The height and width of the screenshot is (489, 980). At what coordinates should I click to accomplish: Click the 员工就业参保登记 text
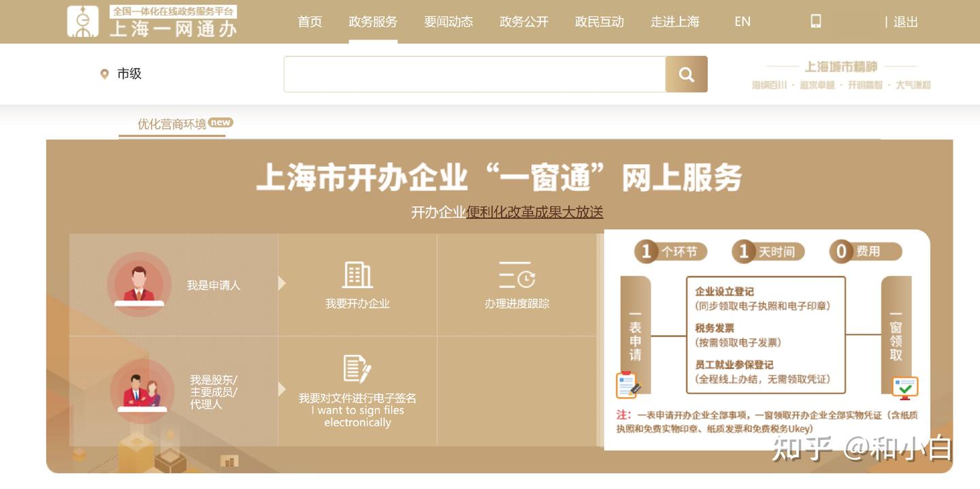point(734,365)
